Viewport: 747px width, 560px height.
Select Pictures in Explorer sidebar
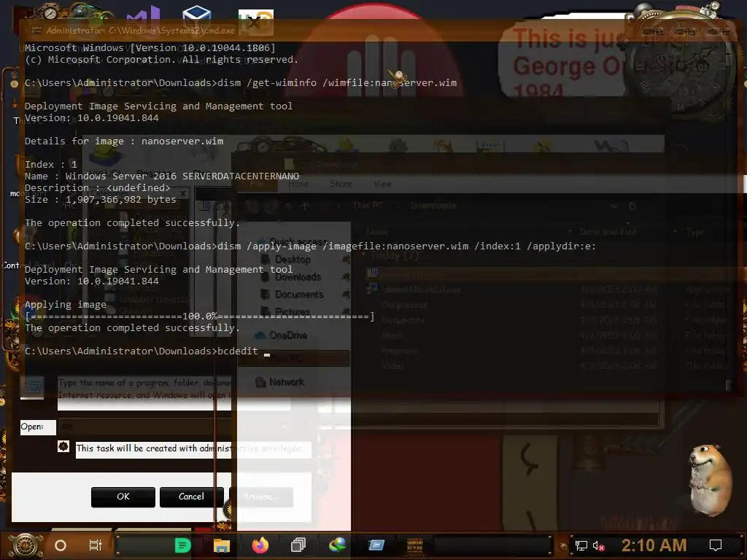pyautogui.click(x=292, y=312)
